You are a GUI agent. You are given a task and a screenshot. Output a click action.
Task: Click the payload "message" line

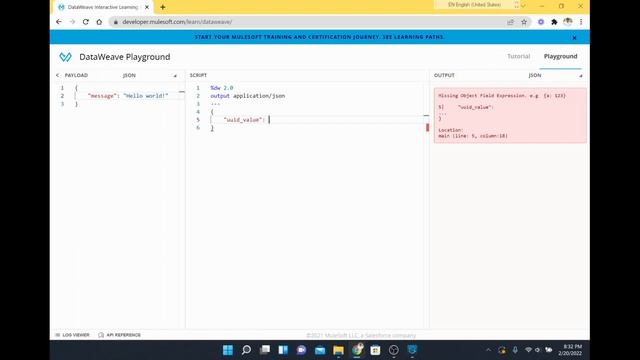click(128, 96)
